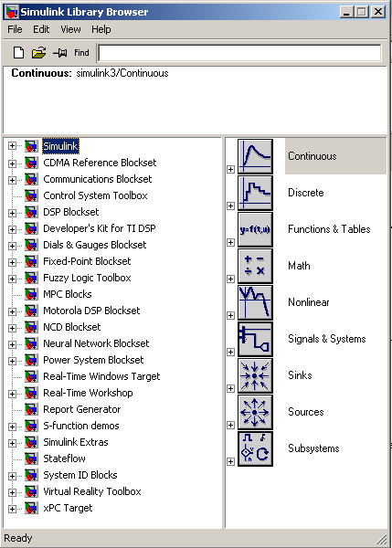Select Stateflow in the library tree
Screen dimensions: 392x548
pyautogui.click(x=64, y=458)
